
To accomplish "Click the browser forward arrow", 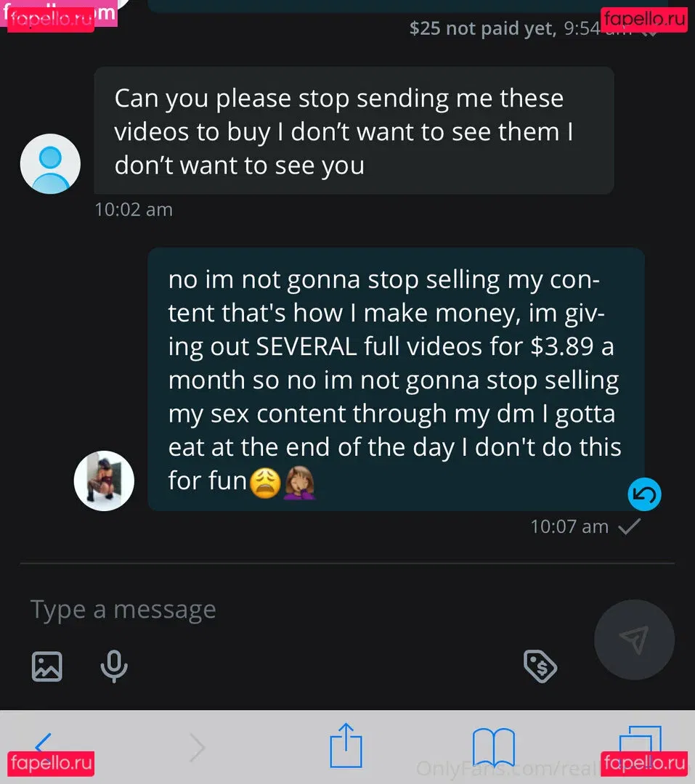I will (x=197, y=747).
